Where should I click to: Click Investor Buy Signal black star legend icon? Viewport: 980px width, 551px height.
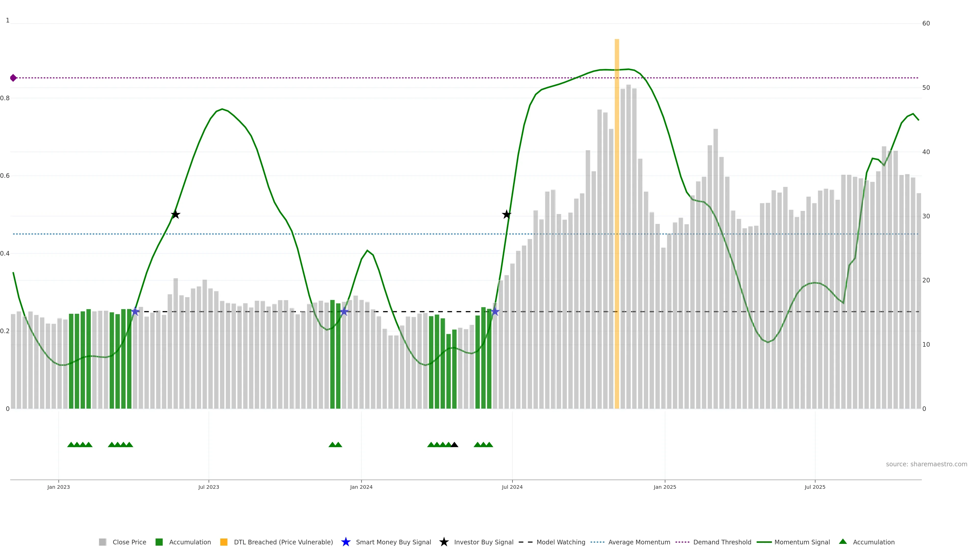(x=444, y=542)
